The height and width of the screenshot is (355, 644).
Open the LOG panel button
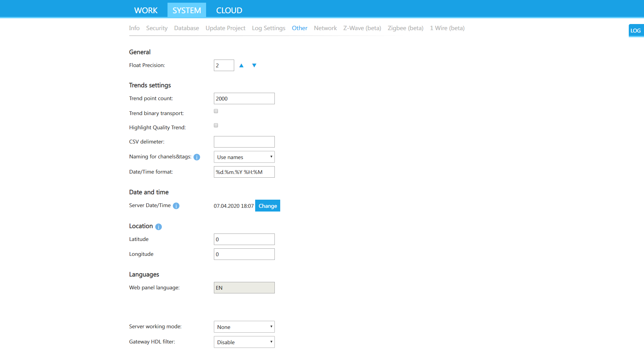[x=636, y=30]
